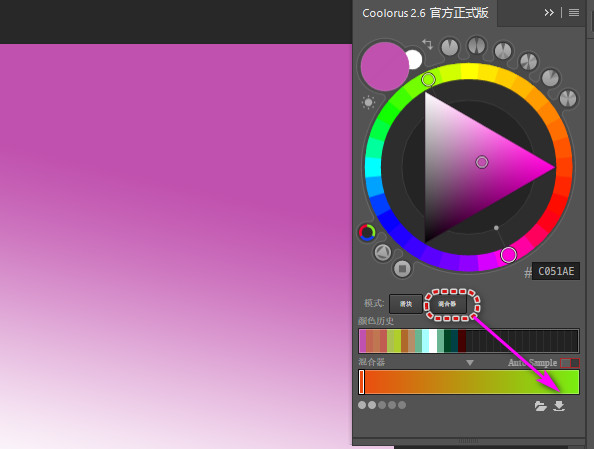
Task: Click the RGB color space ring icon
Action: [x=367, y=232]
